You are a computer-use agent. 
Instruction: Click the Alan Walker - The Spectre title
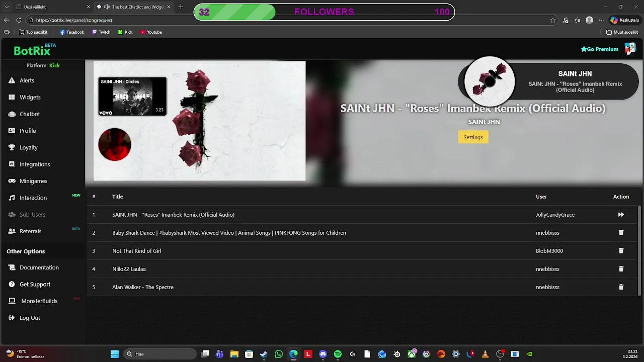tap(143, 287)
